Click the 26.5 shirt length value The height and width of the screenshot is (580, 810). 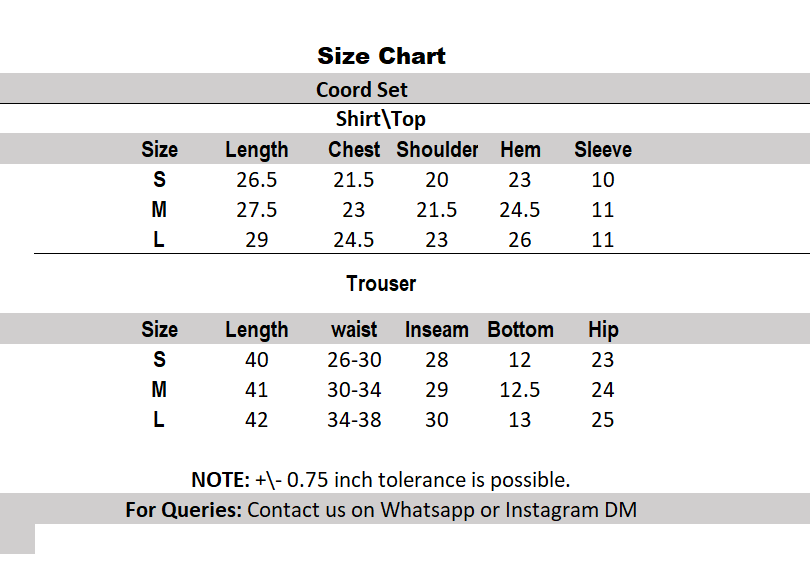coord(257,180)
